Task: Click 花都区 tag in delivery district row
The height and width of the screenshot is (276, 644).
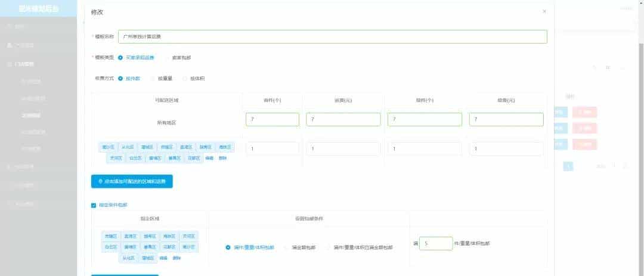Action: tap(194, 158)
